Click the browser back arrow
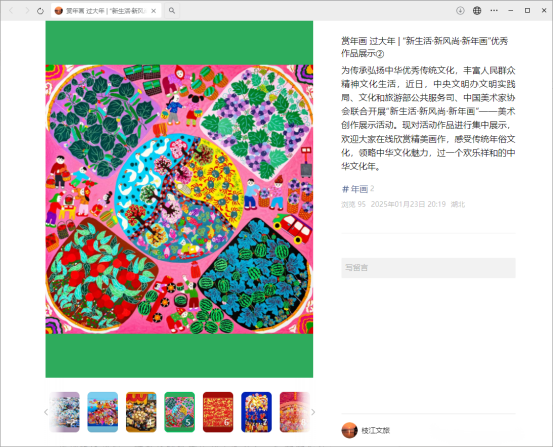The height and width of the screenshot is (448, 554). click(x=11, y=11)
